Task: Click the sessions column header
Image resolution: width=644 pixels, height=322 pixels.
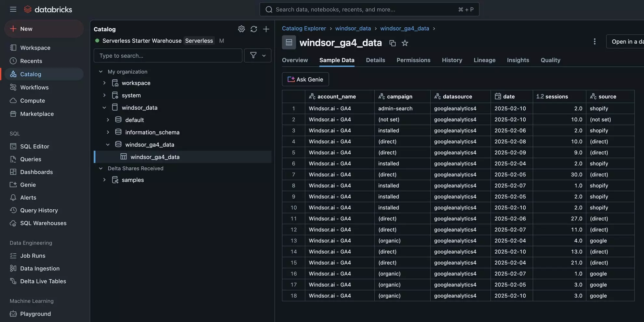Action: (559, 96)
